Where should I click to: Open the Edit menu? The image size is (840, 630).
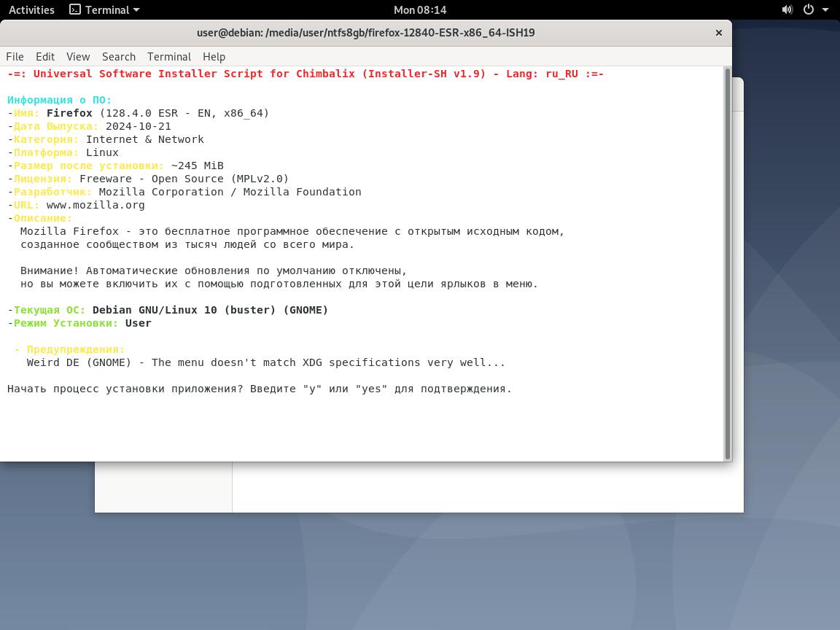coord(45,57)
